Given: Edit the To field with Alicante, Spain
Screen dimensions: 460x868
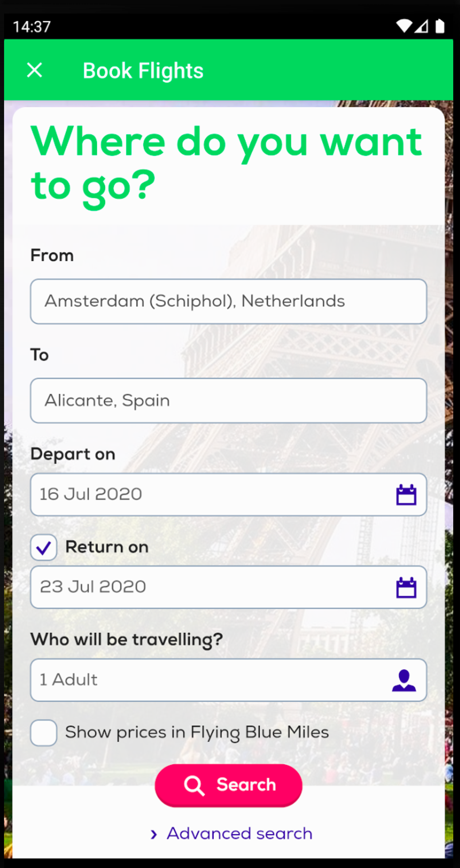Looking at the screenshot, I should (x=228, y=401).
